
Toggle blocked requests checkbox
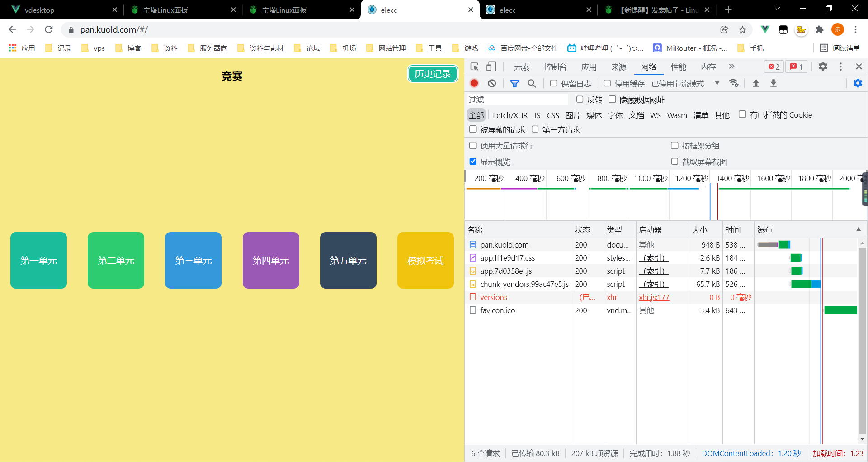(473, 129)
